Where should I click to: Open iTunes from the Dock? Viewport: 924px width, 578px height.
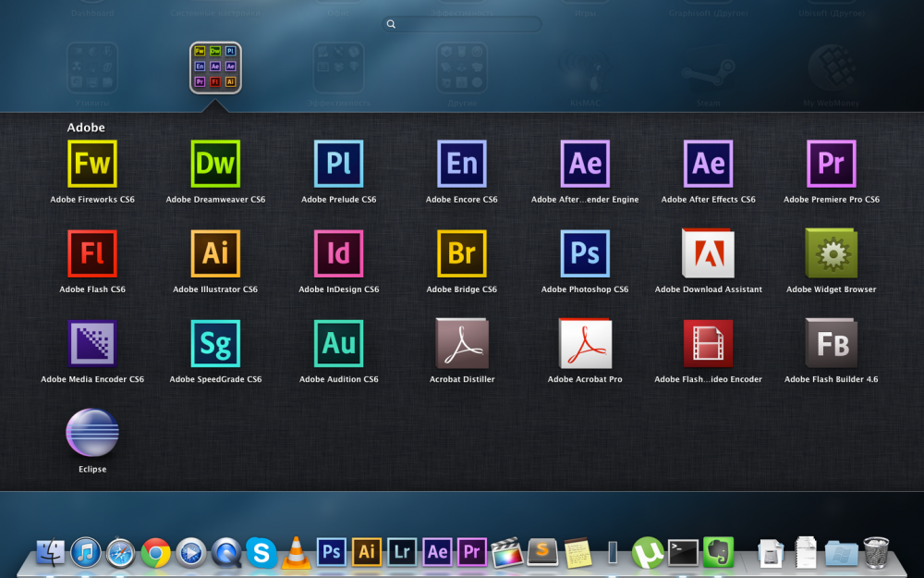pyautogui.click(x=85, y=553)
